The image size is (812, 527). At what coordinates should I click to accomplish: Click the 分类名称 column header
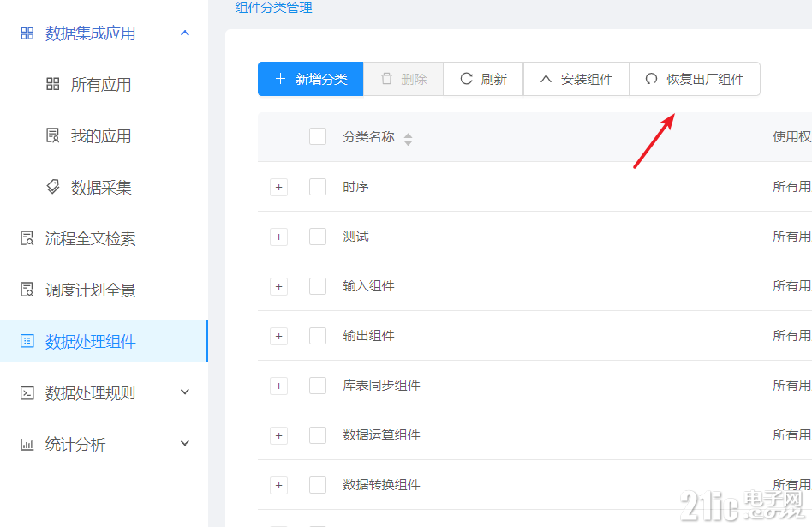point(368,137)
